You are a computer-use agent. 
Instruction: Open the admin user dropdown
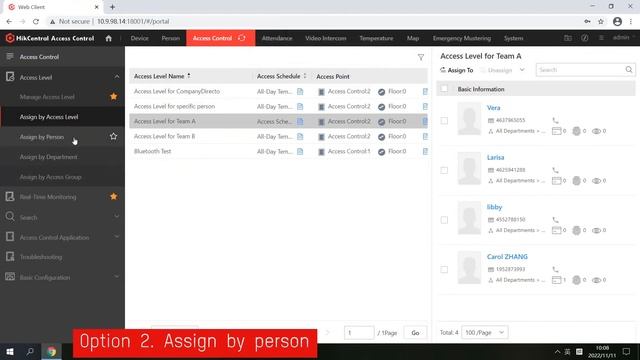[624, 38]
